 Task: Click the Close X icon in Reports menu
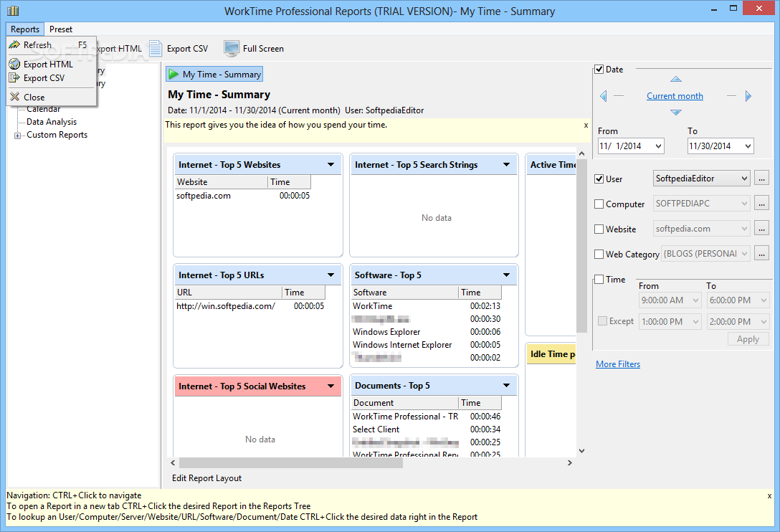coord(14,97)
